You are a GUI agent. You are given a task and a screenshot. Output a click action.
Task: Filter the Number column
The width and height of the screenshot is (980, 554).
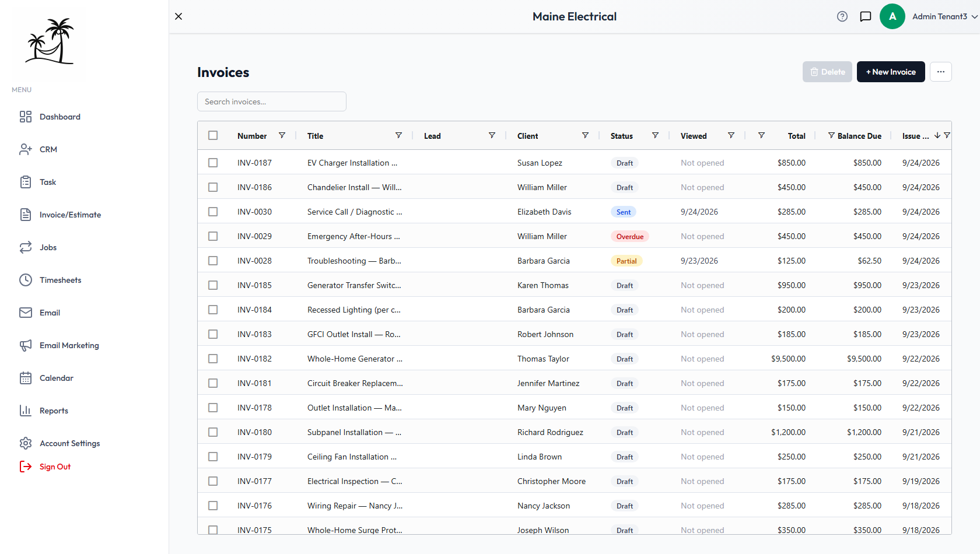[x=282, y=135]
